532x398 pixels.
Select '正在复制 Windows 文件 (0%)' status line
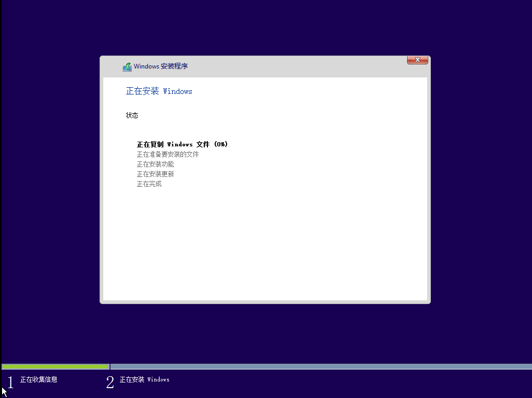182,144
